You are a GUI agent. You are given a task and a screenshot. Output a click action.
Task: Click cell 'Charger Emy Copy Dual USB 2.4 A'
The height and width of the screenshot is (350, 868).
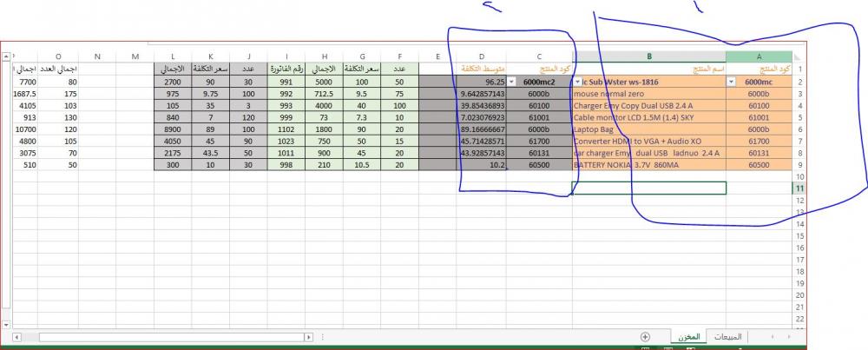tap(649, 105)
